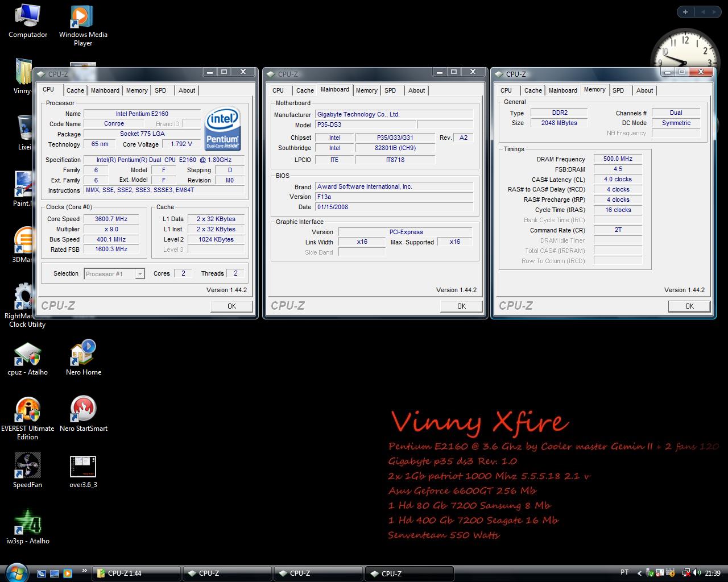Select Cache tab in Memory window
This screenshot has height=582, width=728.
pyautogui.click(x=533, y=90)
